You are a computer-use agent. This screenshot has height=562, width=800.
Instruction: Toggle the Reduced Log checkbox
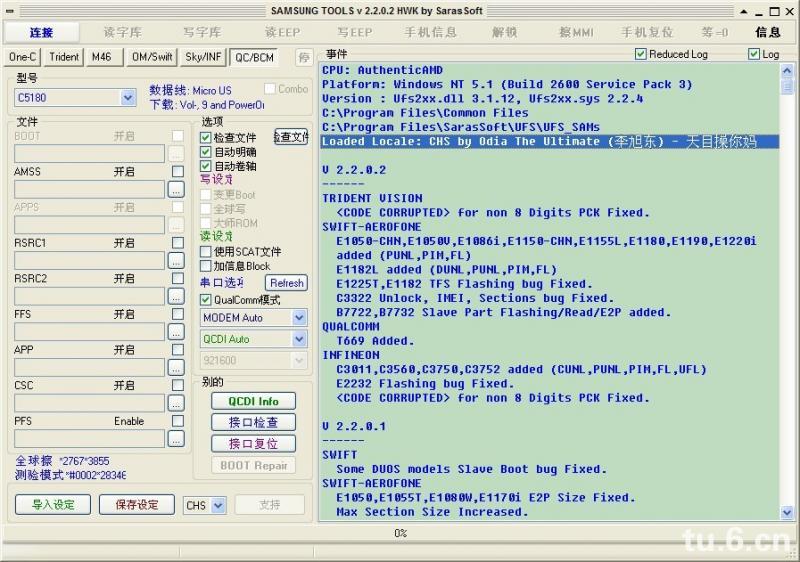pos(641,54)
